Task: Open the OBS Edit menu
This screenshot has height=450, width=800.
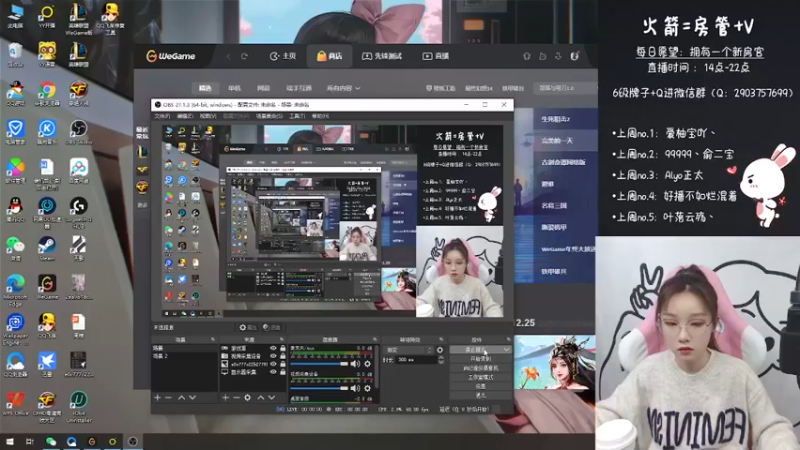Action: coord(184,116)
